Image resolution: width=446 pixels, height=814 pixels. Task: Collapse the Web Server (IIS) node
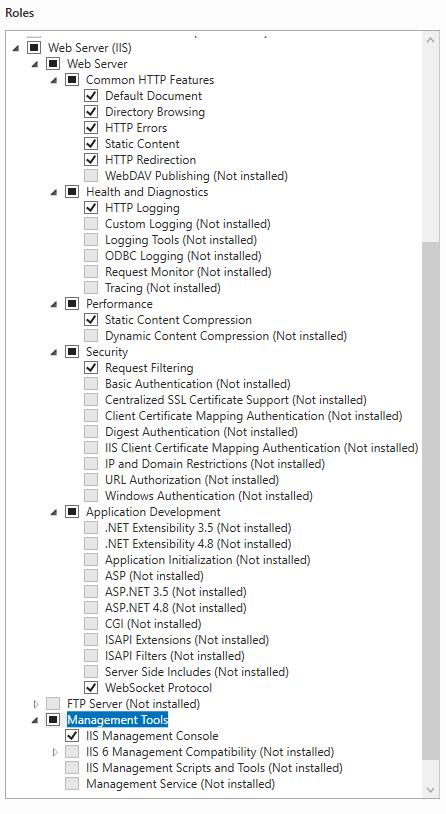tap(16, 48)
